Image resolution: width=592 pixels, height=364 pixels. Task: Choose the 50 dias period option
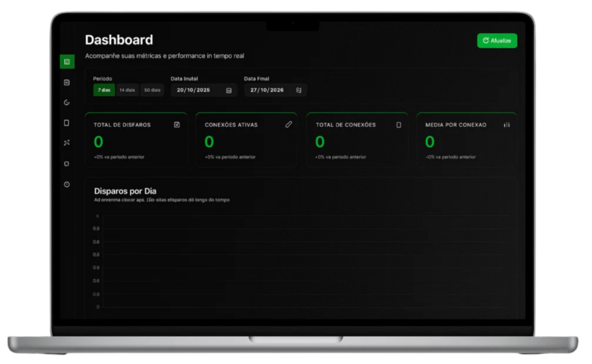[152, 90]
